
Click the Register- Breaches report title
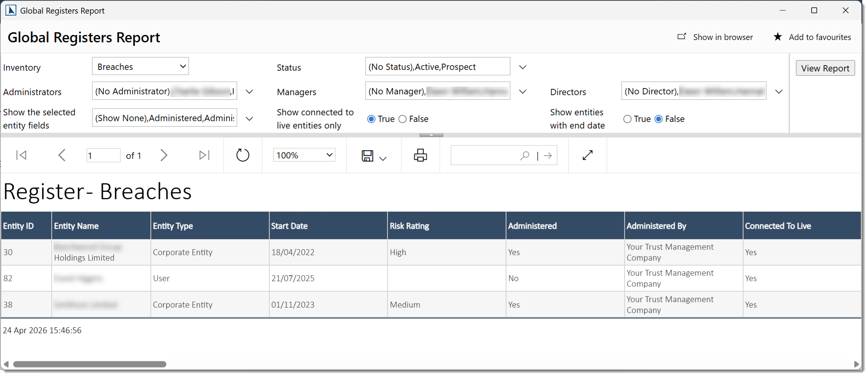pos(98,191)
